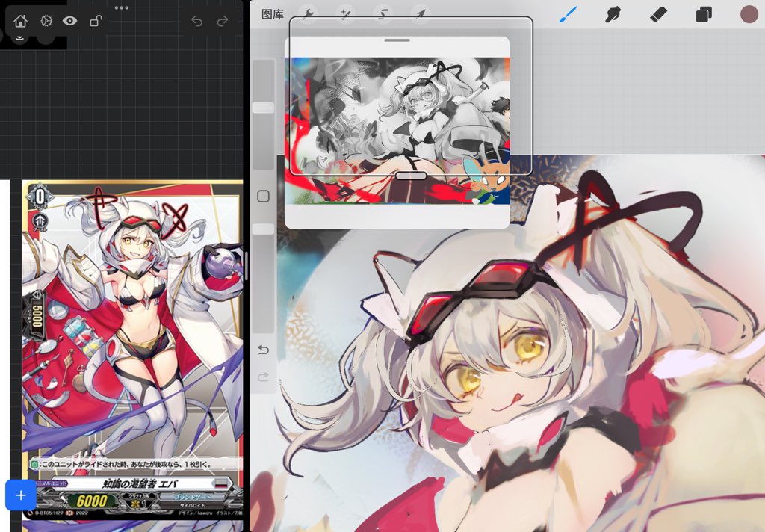
Task: Adjust the brush opacity slider in sidebar
Action: click(263, 229)
